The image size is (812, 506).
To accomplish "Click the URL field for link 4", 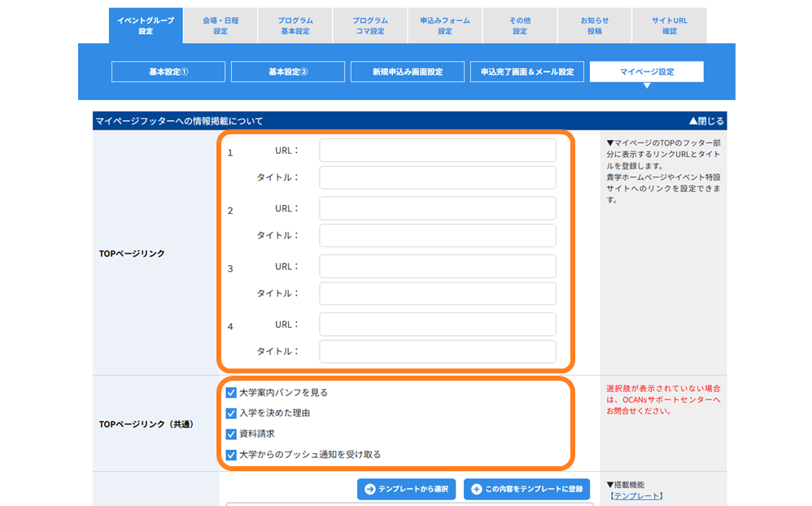I will [x=438, y=325].
